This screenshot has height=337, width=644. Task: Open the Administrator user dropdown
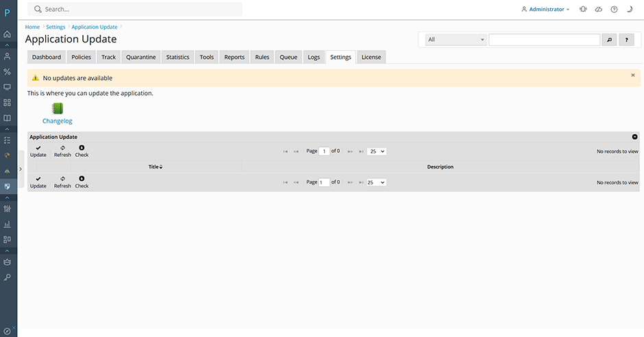tap(545, 10)
